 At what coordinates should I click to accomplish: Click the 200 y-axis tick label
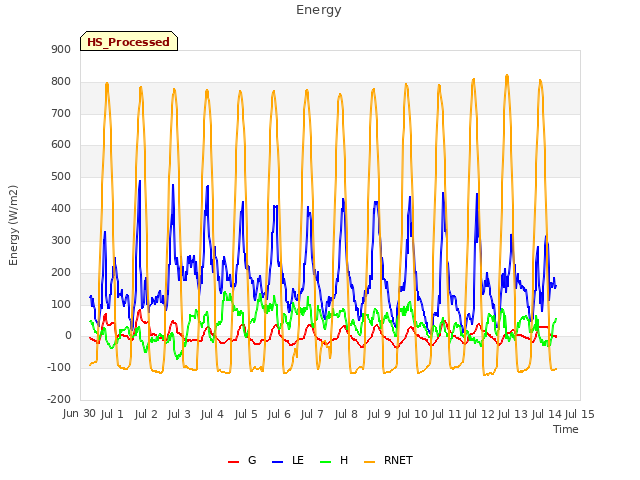tap(61, 272)
